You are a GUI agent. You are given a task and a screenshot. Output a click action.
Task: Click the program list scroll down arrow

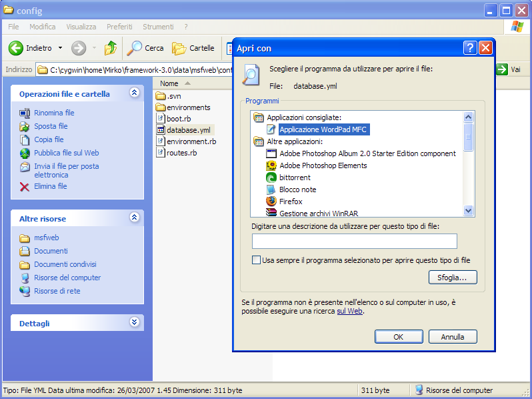pos(468,211)
